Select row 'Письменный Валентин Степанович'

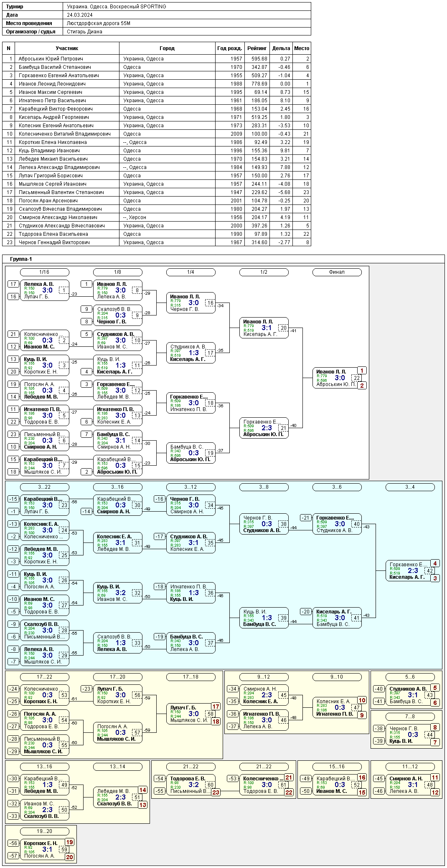tap(157, 192)
